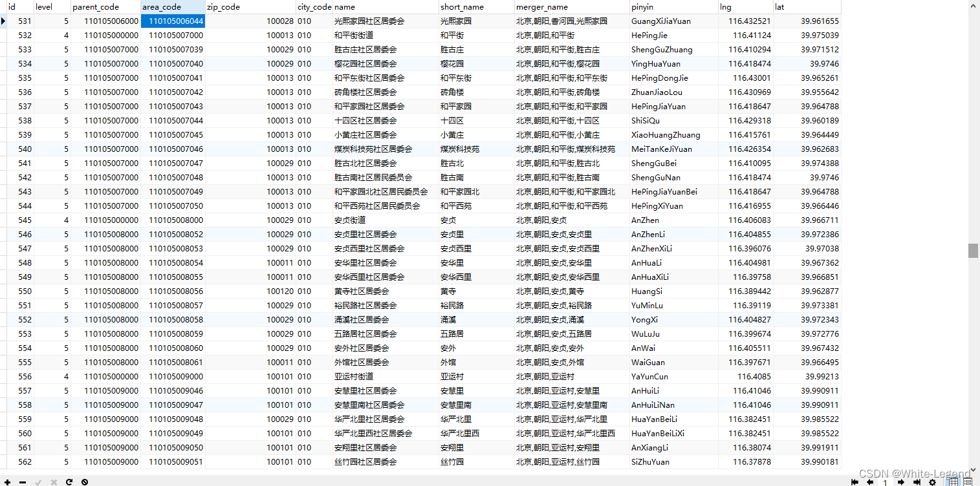The width and height of the screenshot is (980, 486).
Task: Click pinyin cell ShengGuZhuang
Action: click(x=674, y=50)
